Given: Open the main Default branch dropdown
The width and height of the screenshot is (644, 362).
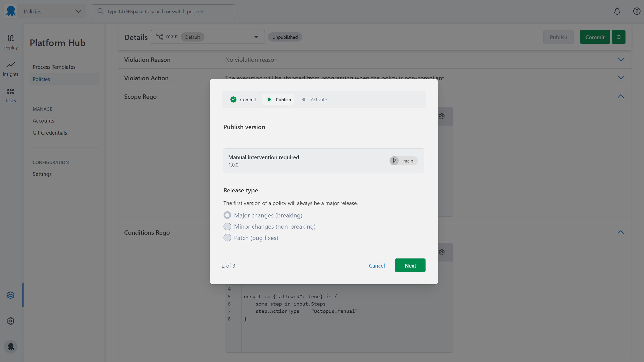Looking at the screenshot, I should [x=256, y=37].
